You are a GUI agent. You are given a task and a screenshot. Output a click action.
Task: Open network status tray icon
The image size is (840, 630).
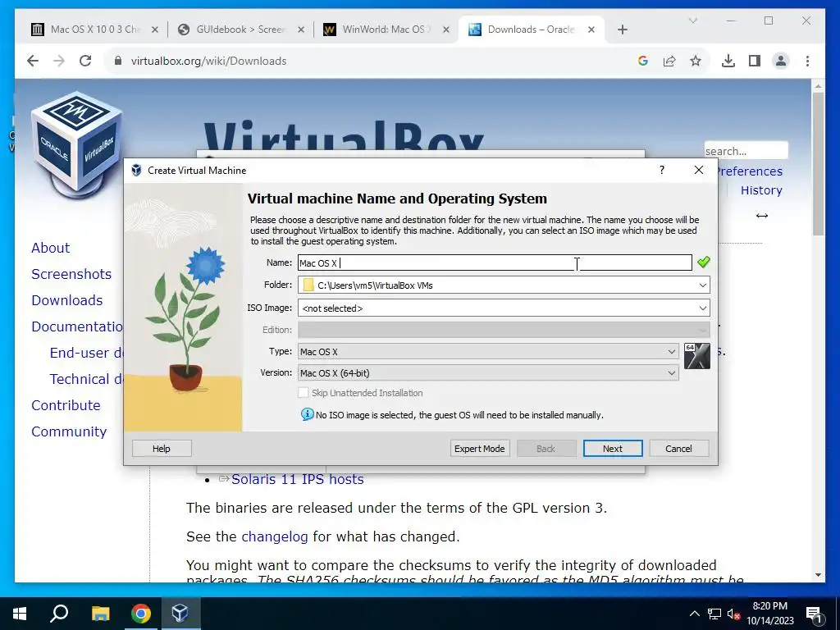tap(714, 614)
